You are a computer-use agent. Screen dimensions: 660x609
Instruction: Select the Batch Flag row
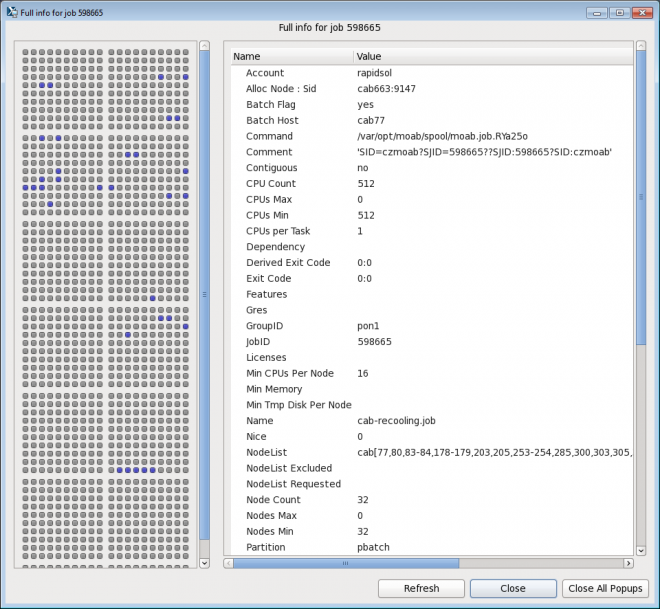coord(432,104)
